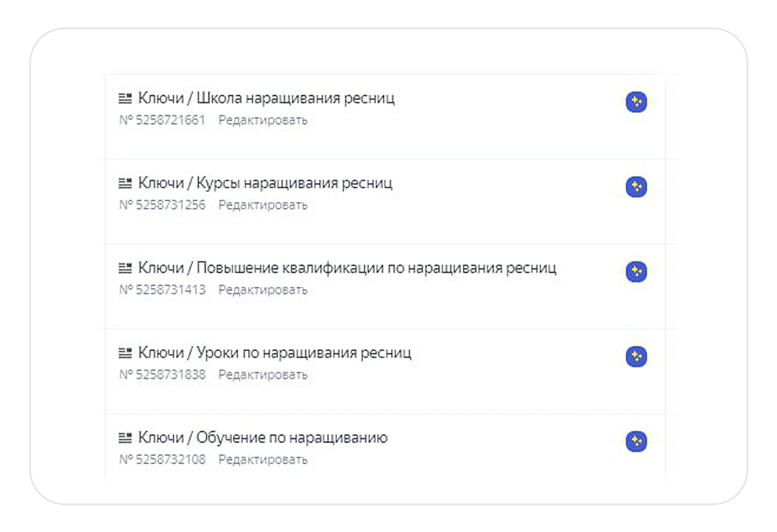Viewport: 777px width, 532px height.
Task: Click Редактировать under Школа наращивания ресниц
Action: coord(262,121)
